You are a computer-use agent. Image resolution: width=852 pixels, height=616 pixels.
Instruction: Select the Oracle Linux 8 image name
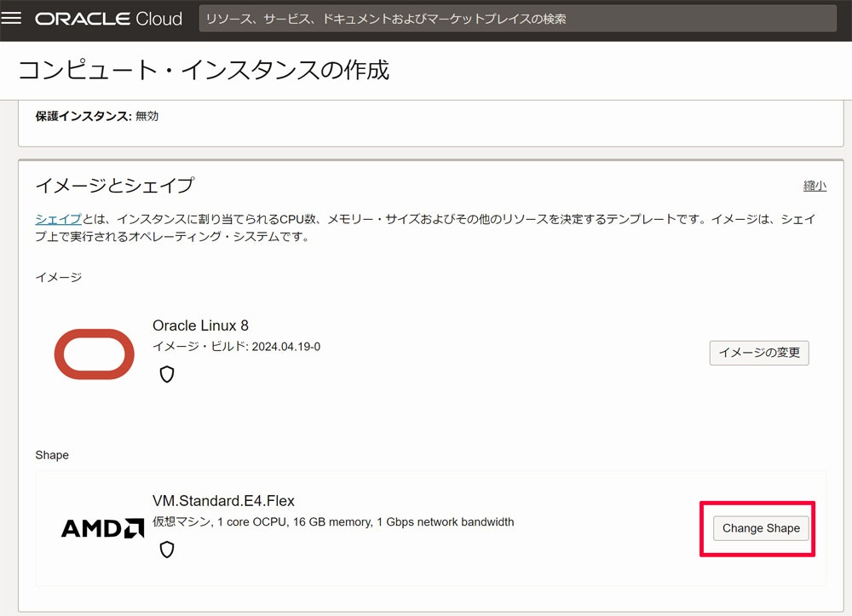[x=200, y=325]
